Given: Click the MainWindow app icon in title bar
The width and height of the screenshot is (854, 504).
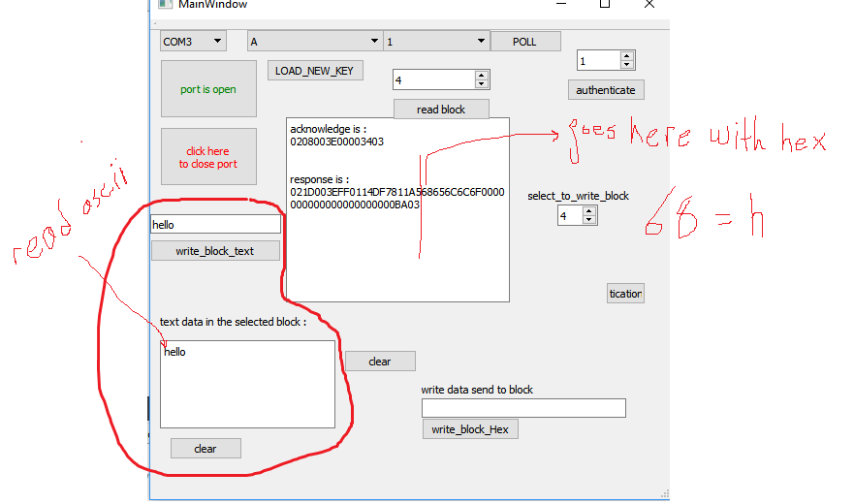Looking at the screenshot, I should (165, 4).
